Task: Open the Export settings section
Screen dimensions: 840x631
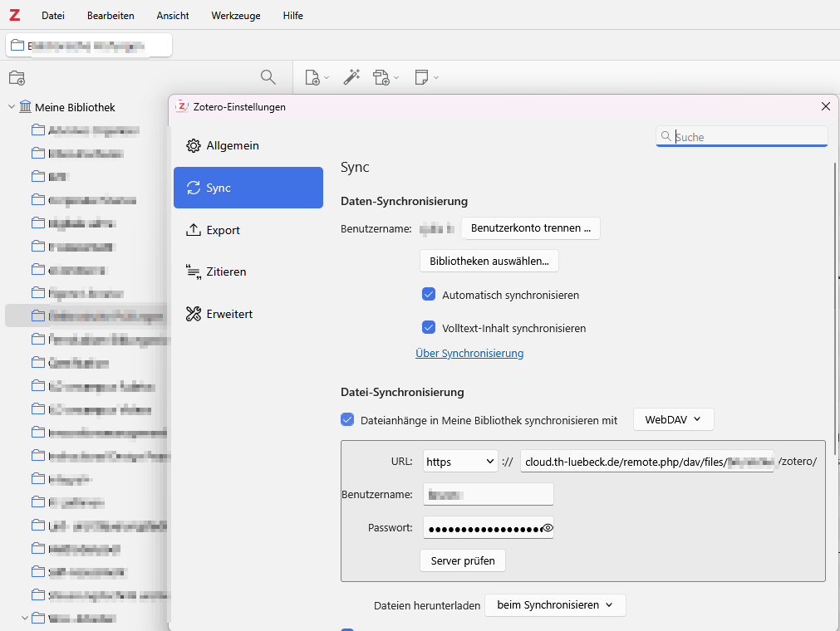Action: (x=223, y=230)
